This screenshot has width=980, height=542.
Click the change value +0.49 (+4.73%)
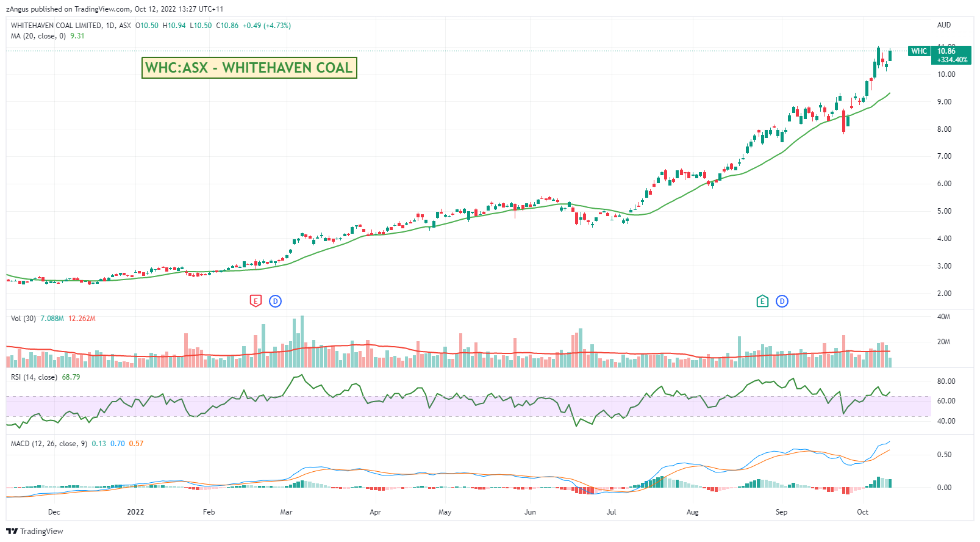point(266,26)
